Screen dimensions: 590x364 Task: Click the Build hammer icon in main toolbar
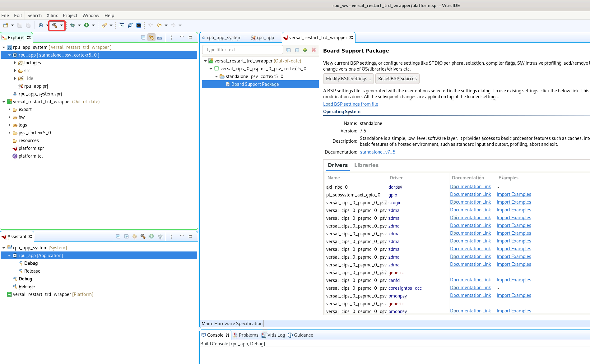point(54,25)
